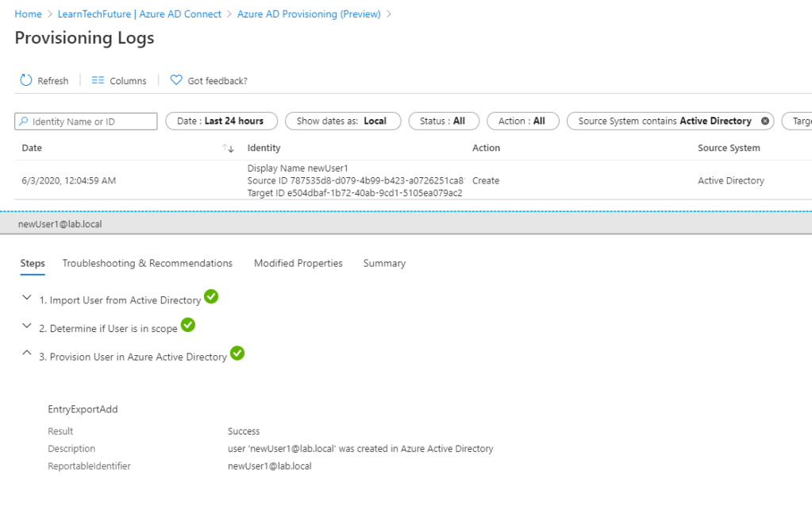The width and height of the screenshot is (812, 518).
Task: Click green check beside Provision User step
Action: click(237, 354)
